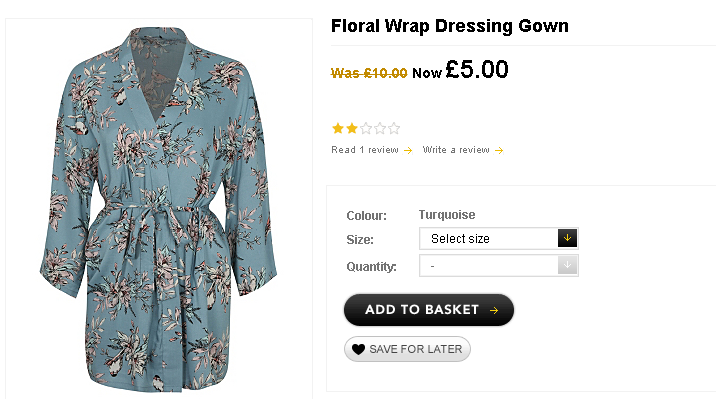This screenshot has width=716, height=399.
Task: Open the Write a review link
Action: click(x=456, y=150)
